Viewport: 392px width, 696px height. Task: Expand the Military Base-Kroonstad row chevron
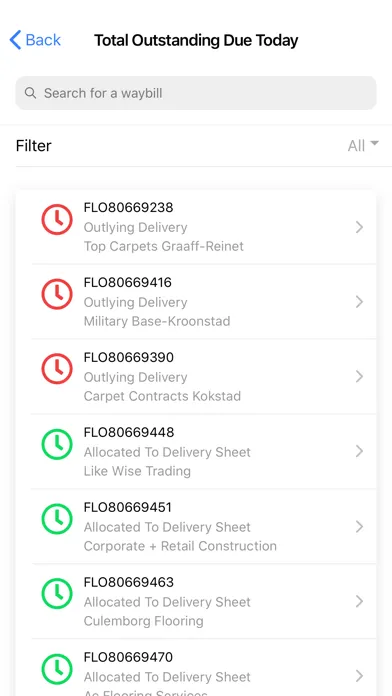(x=359, y=302)
